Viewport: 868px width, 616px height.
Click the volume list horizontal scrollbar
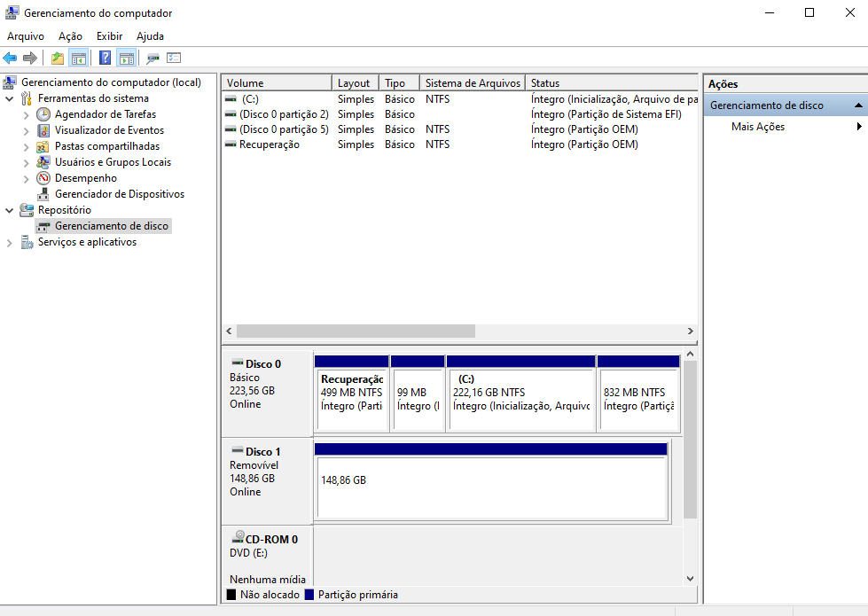pyautogui.click(x=355, y=331)
